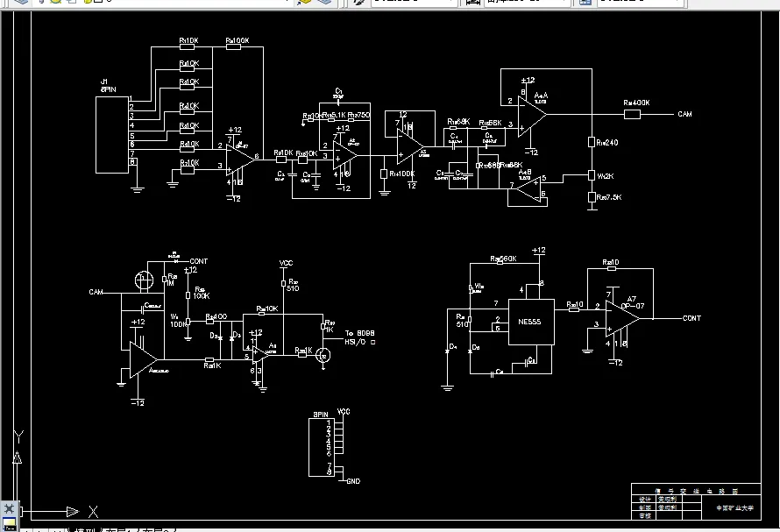Click the 400K resistor label

click(x=636, y=103)
